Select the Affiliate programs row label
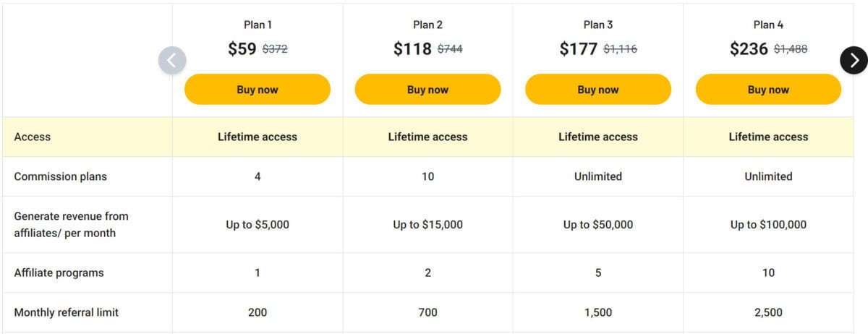 pyautogui.click(x=59, y=273)
